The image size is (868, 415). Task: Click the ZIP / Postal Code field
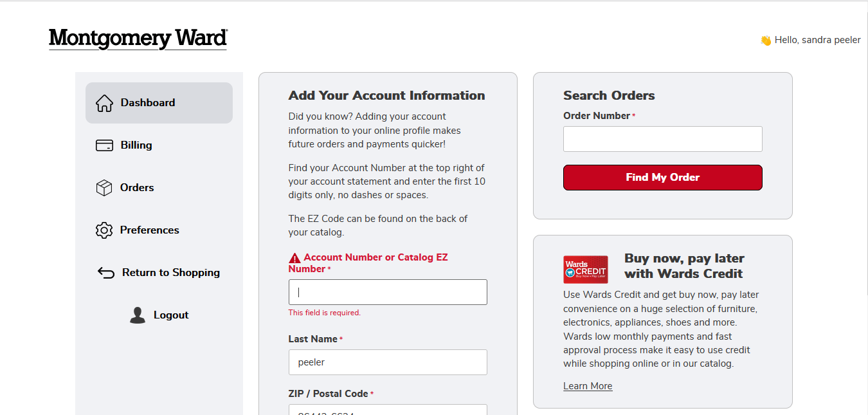pyautogui.click(x=388, y=410)
